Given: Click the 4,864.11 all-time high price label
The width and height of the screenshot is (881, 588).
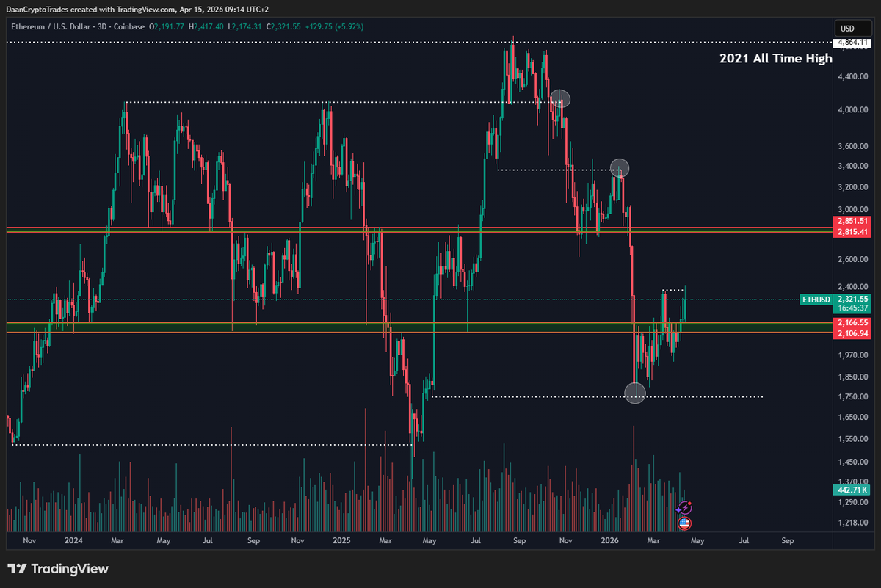Looking at the screenshot, I should point(851,43).
